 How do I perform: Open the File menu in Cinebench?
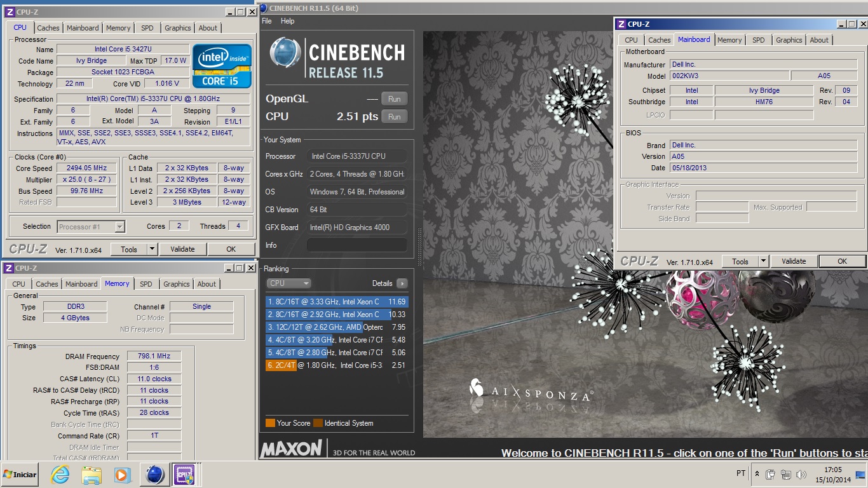pos(267,21)
